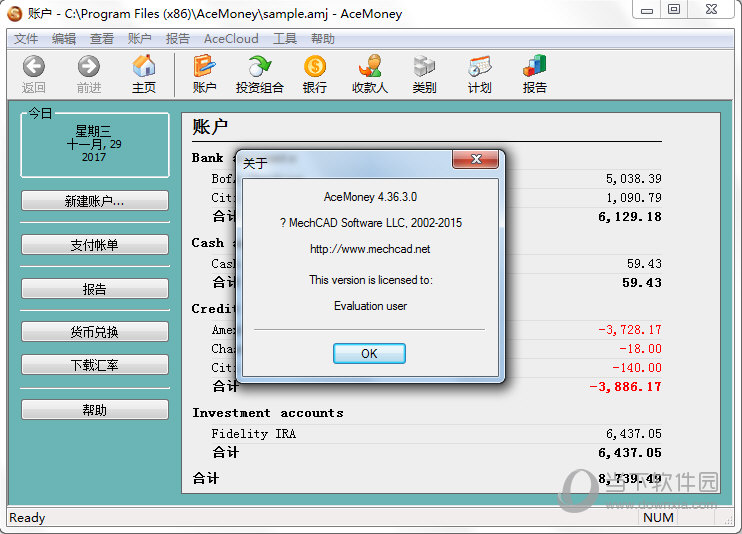The image size is (742, 534).
Task: Click the Ready status bar text
Action: click(x=27, y=518)
